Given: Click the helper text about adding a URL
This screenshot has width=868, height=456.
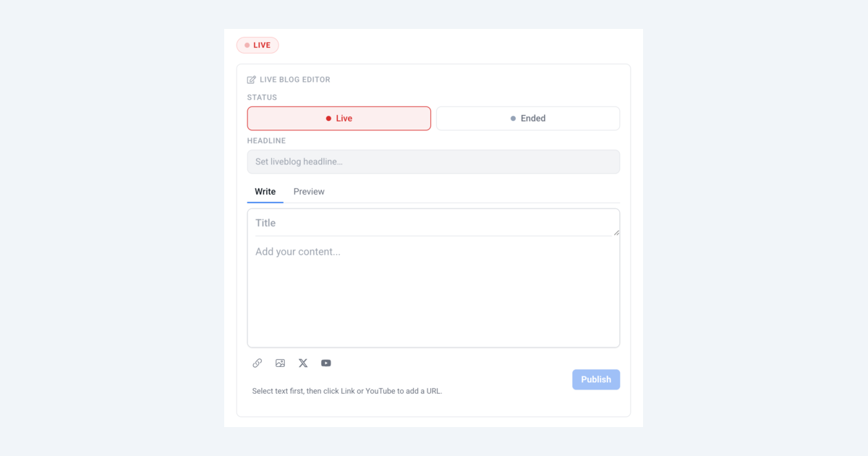Looking at the screenshot, I should pyautogui.click(x=347, y=390).
